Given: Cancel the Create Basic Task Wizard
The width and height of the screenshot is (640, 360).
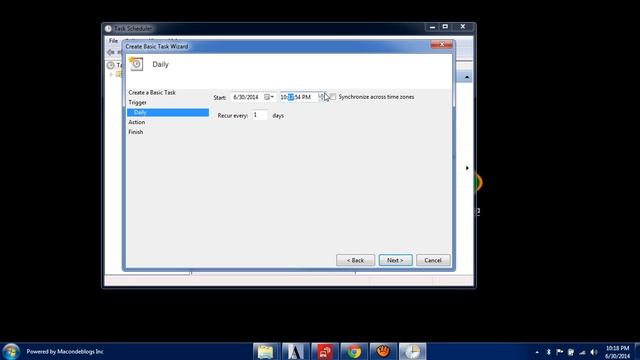Looking at the screenshot, I should 433,260.
